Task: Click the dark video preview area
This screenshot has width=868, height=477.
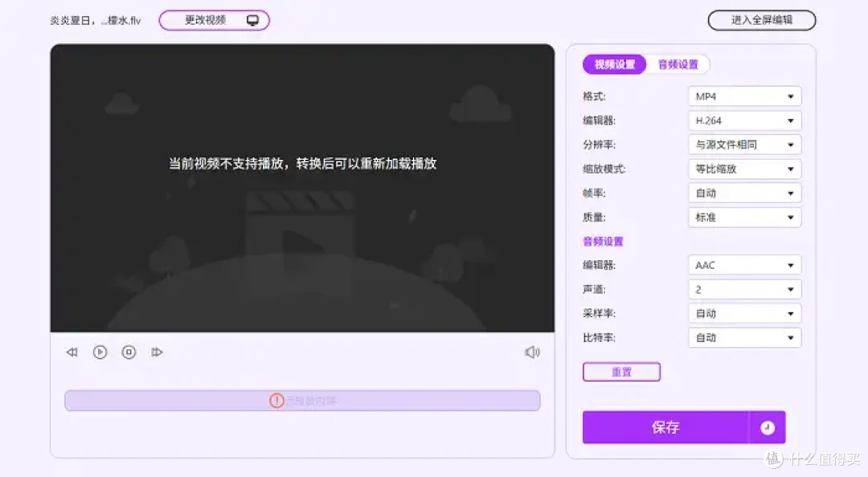Action: 302,188
